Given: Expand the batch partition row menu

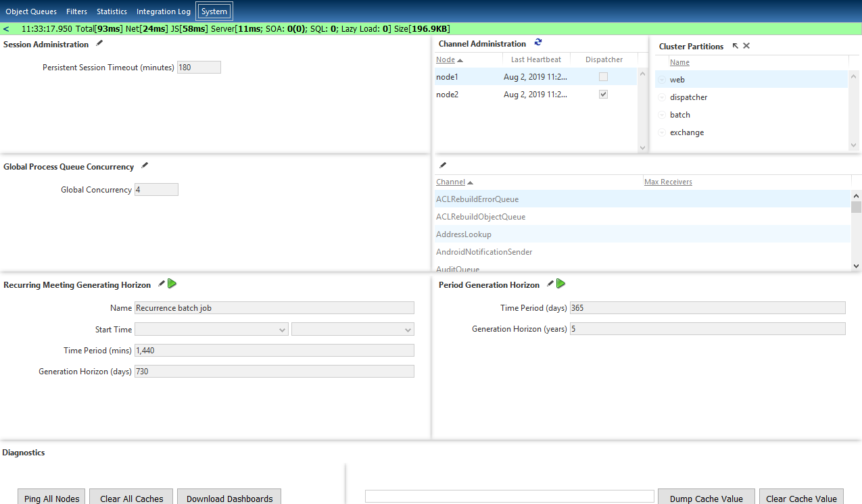Looking at the screenshot, I should [x=662, y=115].
